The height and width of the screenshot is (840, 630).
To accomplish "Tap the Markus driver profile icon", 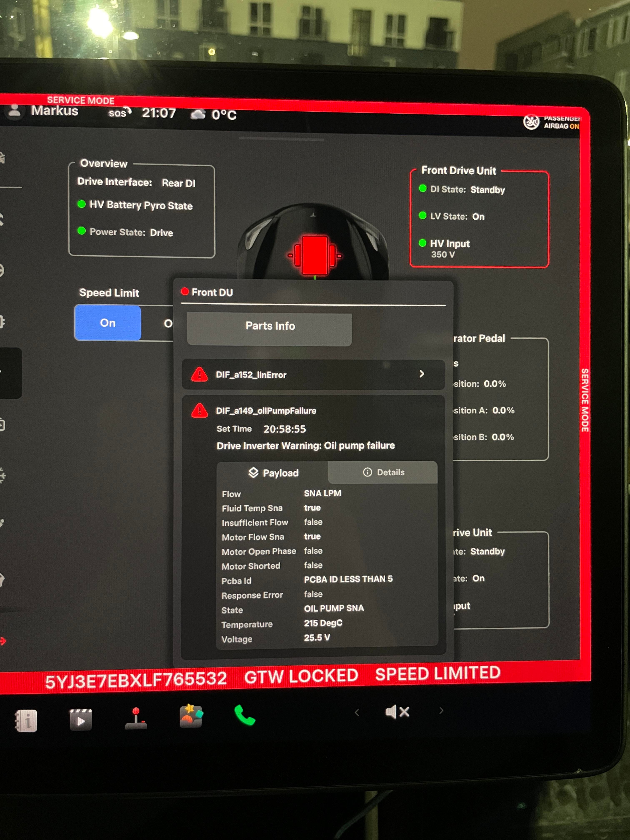I will [x=14, y=110].
